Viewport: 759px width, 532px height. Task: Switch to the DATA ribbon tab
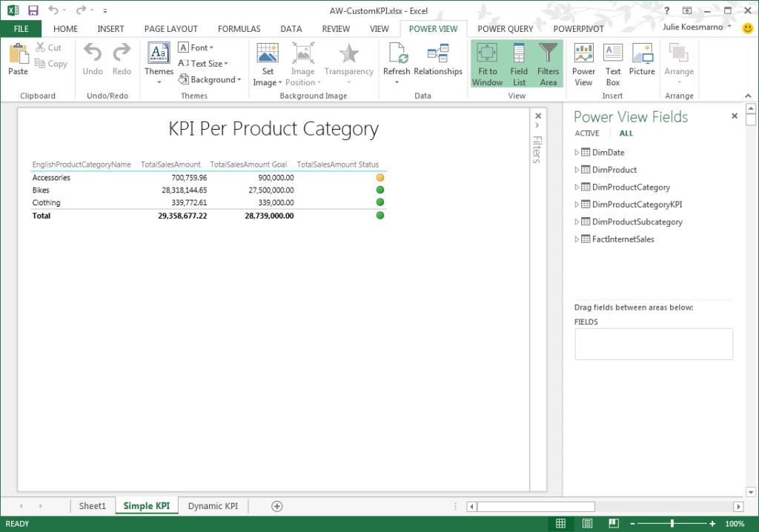coord(291,29)
